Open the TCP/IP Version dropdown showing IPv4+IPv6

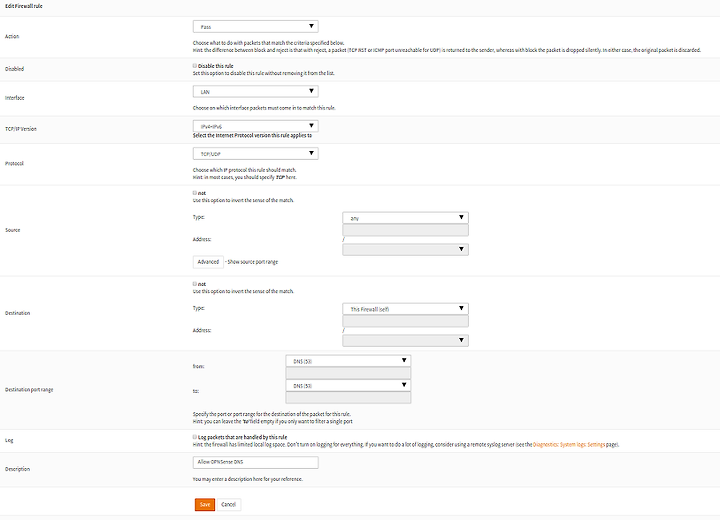click(255, 126)
